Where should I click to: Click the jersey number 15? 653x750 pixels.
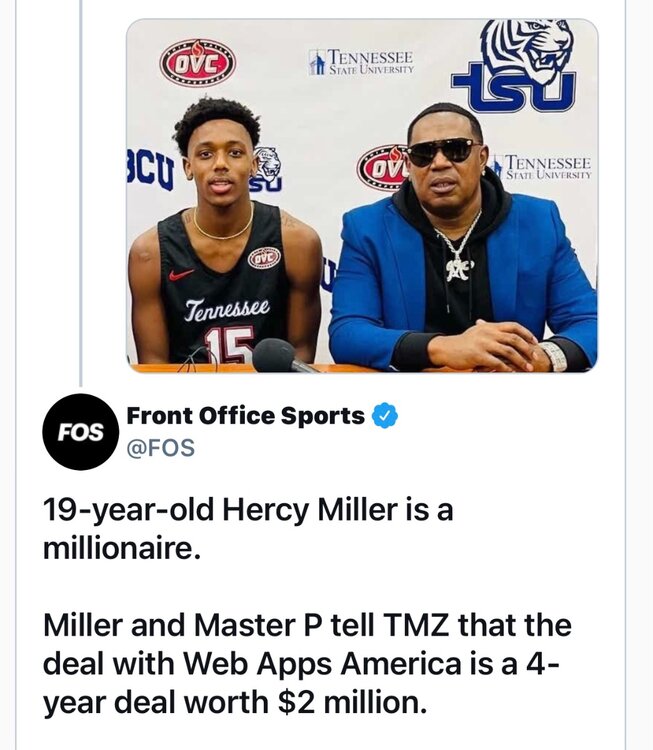tap(229, 344)
